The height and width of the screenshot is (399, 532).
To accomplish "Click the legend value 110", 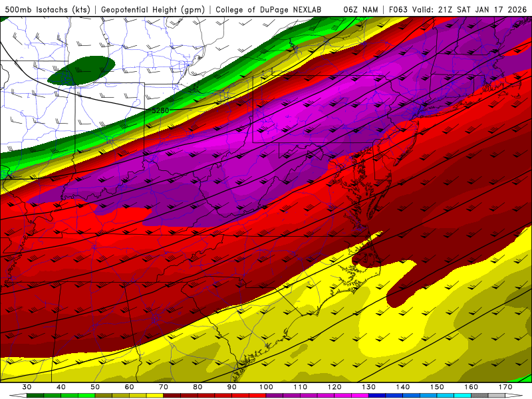I will 301,387.
